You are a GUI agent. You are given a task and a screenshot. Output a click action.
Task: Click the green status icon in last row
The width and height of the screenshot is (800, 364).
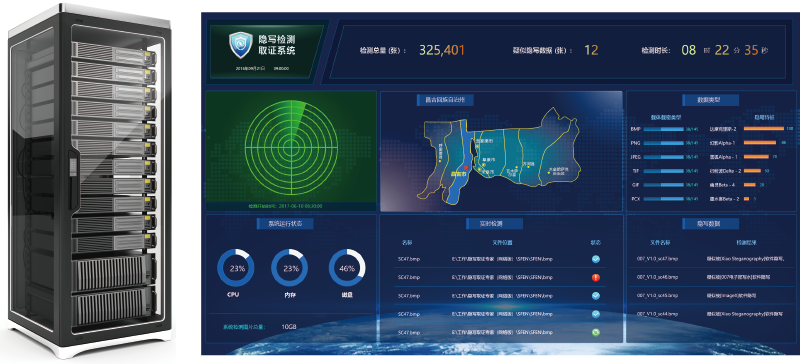(x=595, y=332)
